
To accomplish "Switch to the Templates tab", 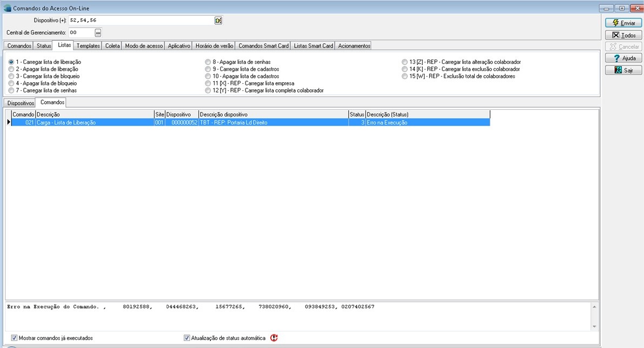I will coord(88,46).
